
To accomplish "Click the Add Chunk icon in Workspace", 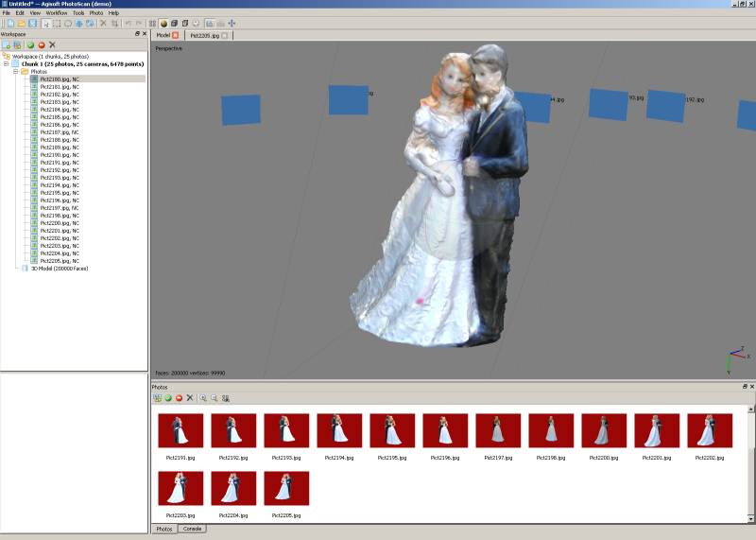I will (x=7, y=44).
